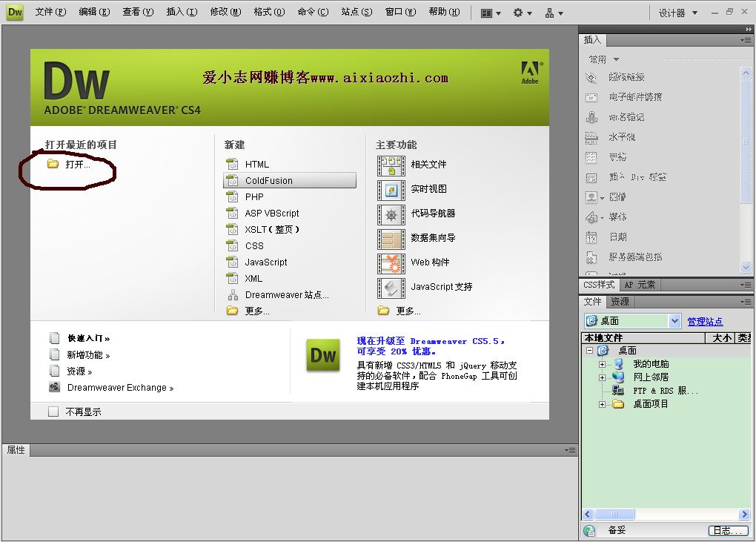This screenshot has width=756, height=542.
Task: Set up a new Dreamweaver 站点
Action: point(286,294)
